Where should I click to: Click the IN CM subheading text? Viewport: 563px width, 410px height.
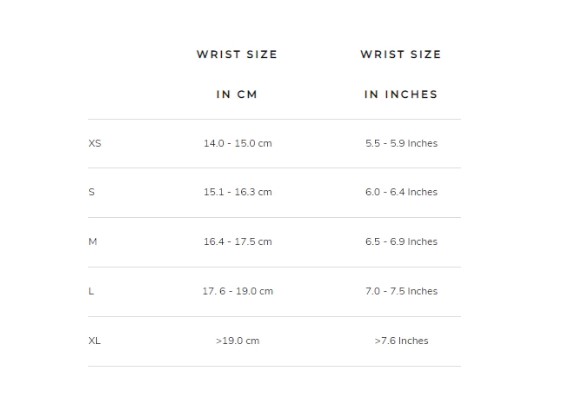coord(237,94)
